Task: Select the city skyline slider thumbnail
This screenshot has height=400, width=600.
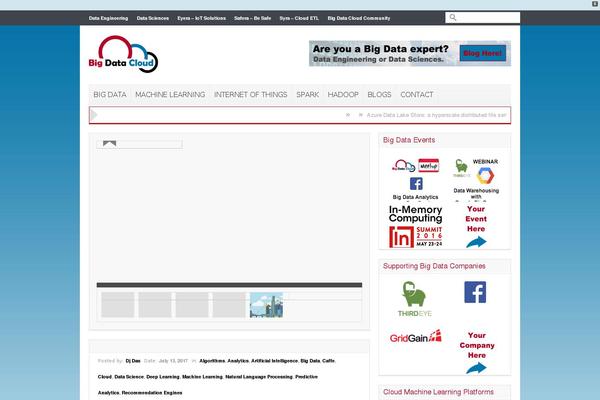Action: tap(266, 305)
